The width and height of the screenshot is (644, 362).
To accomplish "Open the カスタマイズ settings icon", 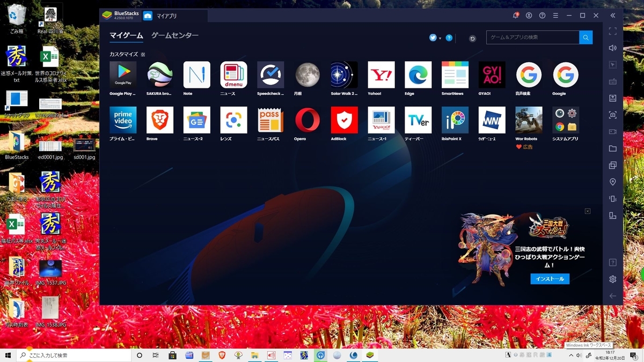I will (x=143, y=55).
